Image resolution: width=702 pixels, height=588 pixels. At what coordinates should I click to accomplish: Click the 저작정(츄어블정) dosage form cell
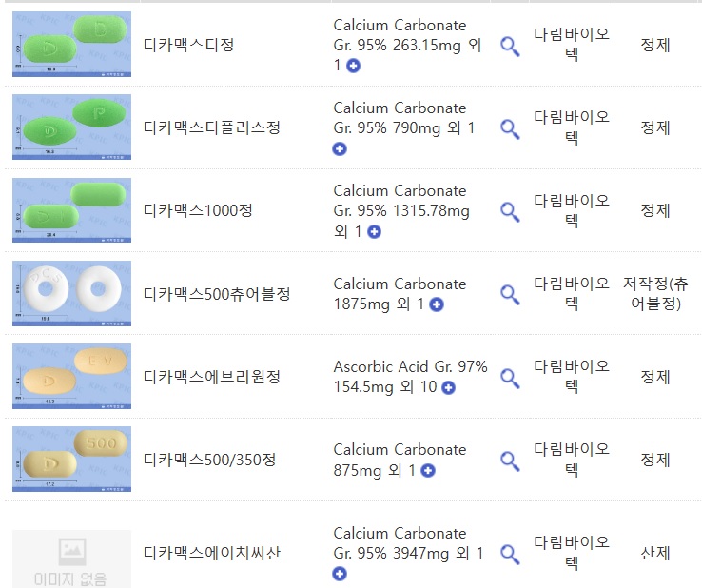pyautogui.click(x=655, y=293)
